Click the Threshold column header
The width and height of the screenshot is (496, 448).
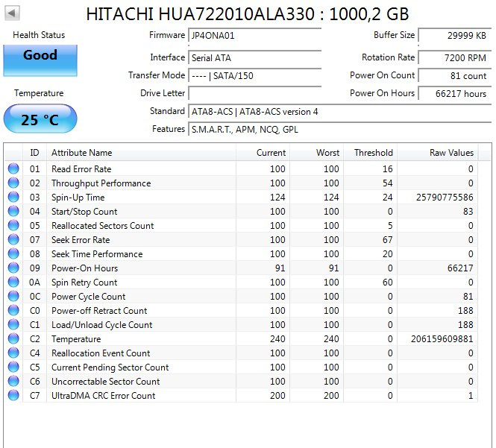tap(370, 152)
